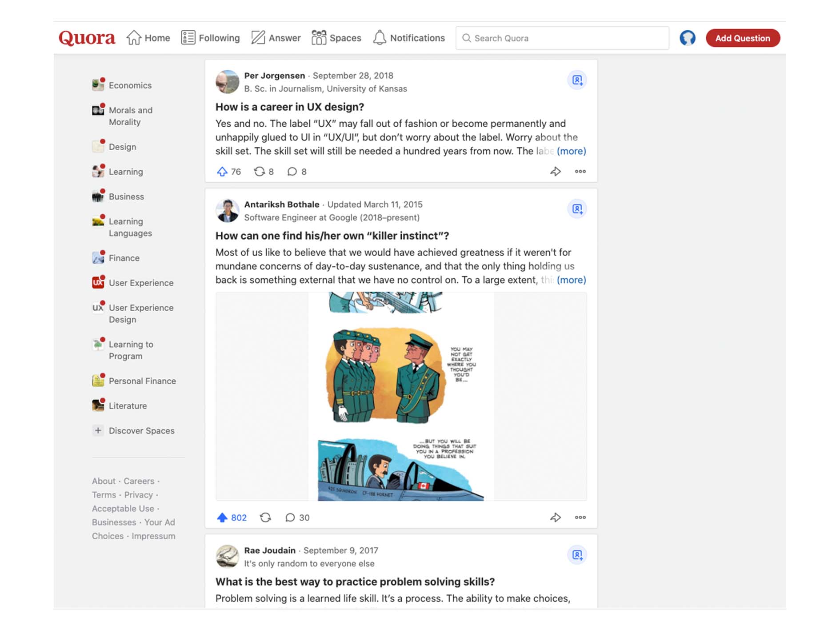Open question on practicing problem solving skills
The image size is (840, 630).
click(x=355, y=582)
